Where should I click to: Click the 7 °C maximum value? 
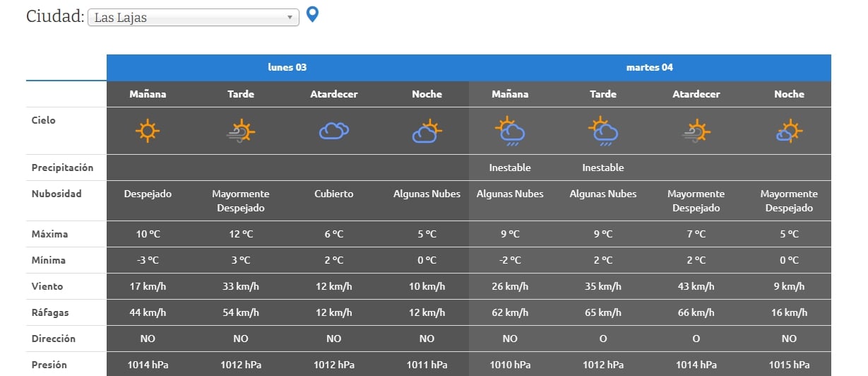696,234
